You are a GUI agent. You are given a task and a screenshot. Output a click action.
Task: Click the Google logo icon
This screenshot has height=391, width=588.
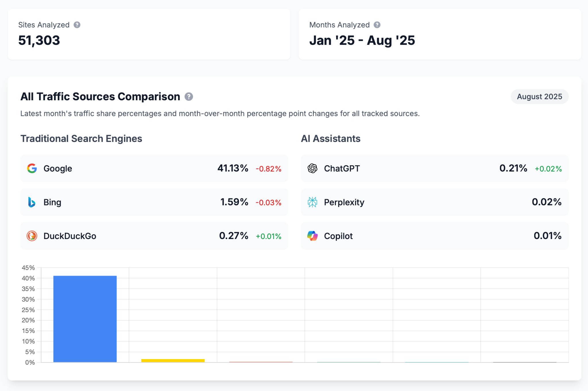pos(32,169)
